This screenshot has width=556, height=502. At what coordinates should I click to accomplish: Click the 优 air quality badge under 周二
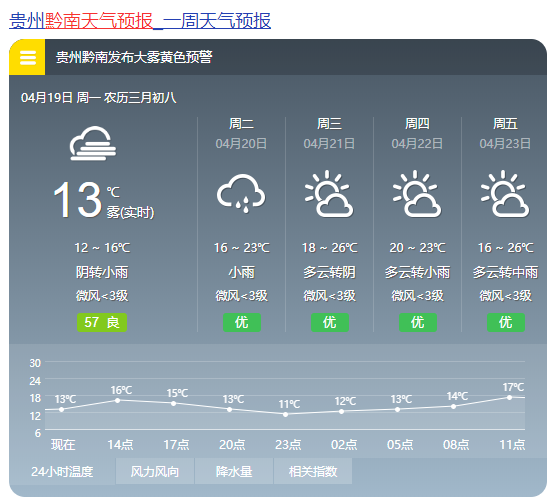click(242, 322)
